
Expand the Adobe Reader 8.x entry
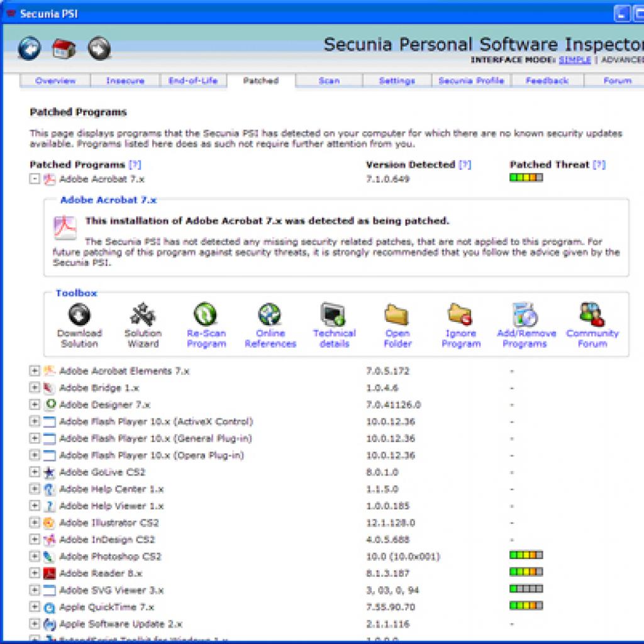pyautogui.click(x=35, y=573)
